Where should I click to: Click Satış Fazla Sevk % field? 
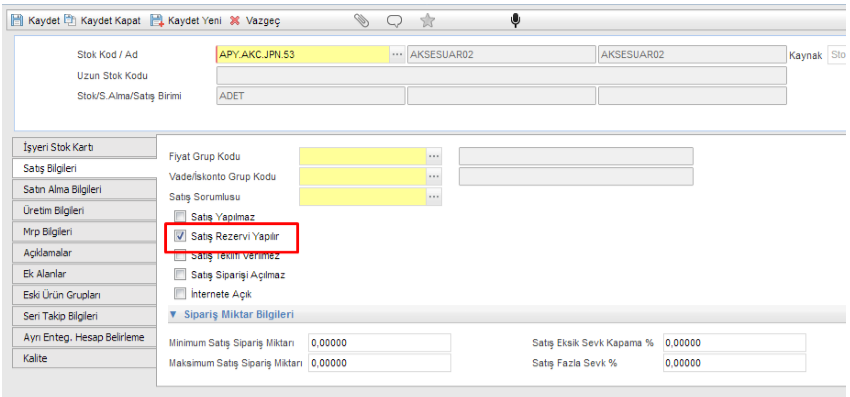(734, 363)
